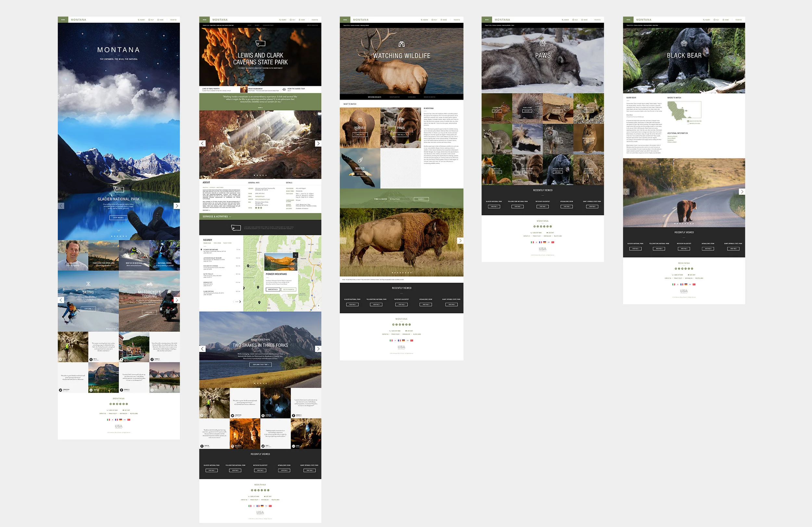
Task: Click previous arrow on the cave photo slider
Action: coord(202,143)
